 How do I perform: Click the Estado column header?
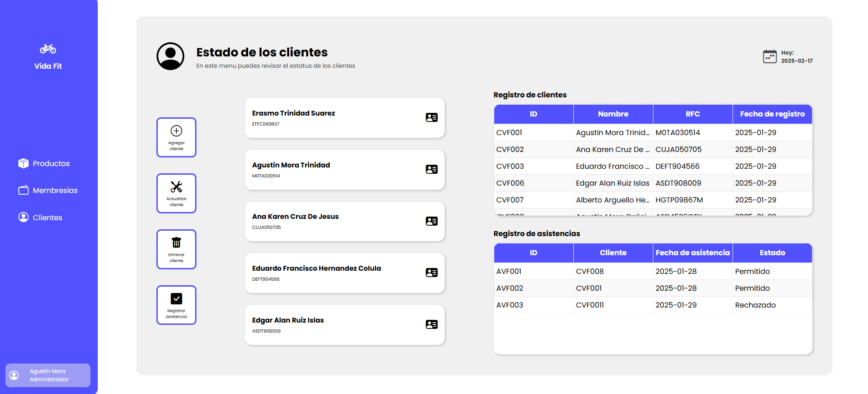pos(772,253)
